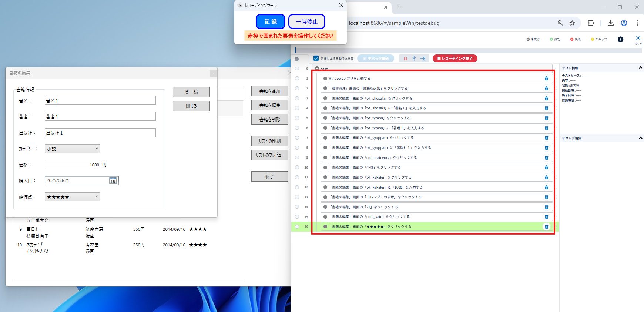Delete step 1 with its trash icon
644x312 pixels.
pos(546,79)
